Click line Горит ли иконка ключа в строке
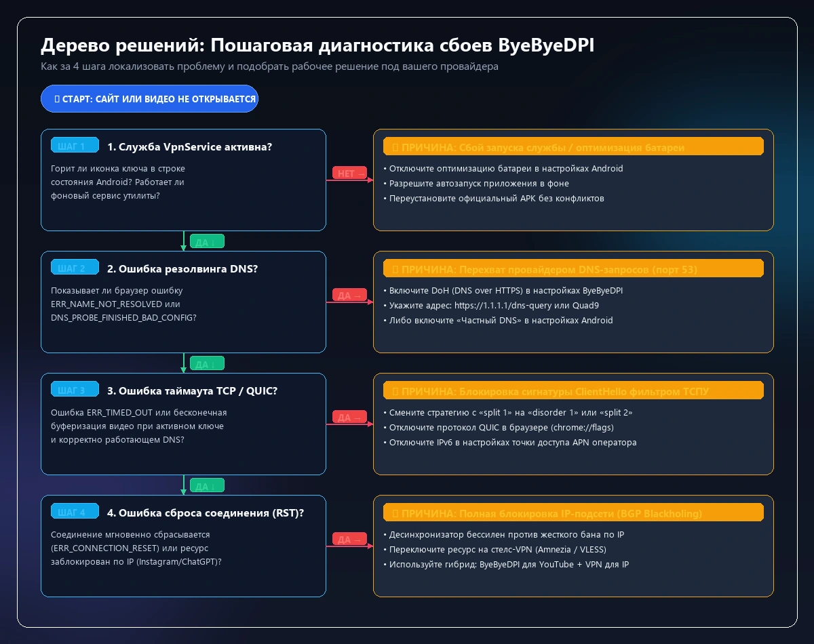 pyautogui.click(x=118, y=169)
